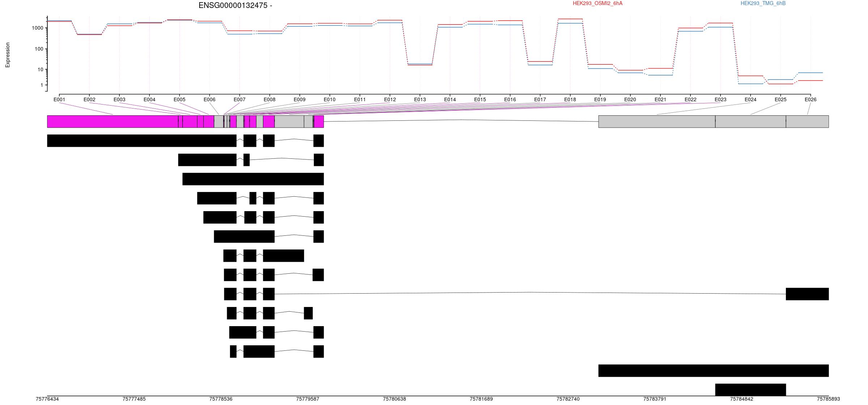Screen dimensions: 868x405
Task: Select exon bin label E020
Action: point(630,99)
